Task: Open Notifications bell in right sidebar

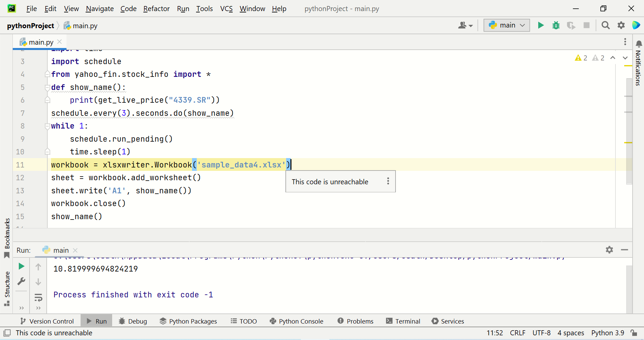Action: coord(639,44)
